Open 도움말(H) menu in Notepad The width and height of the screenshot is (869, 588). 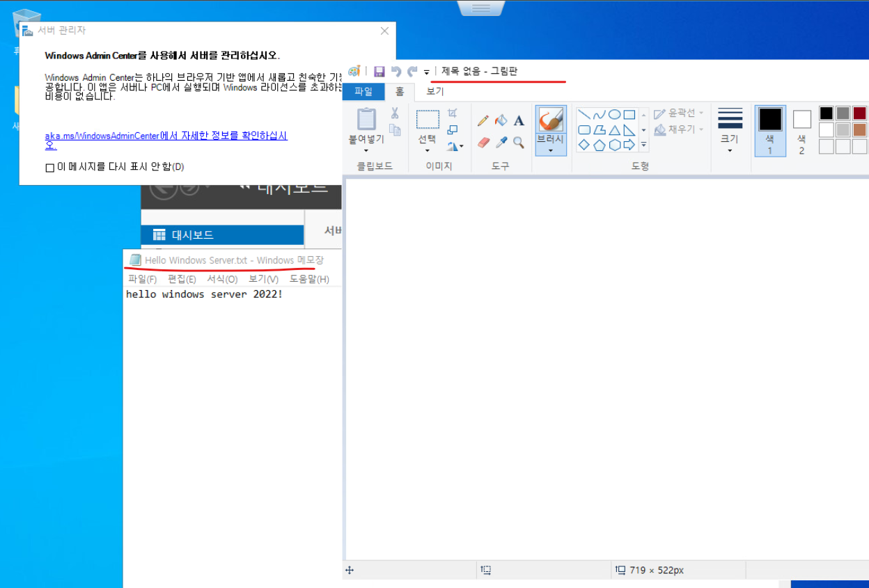click(309, 279)
